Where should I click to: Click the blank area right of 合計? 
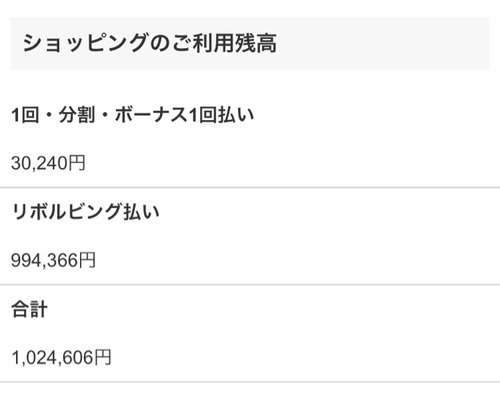point(273,309)
